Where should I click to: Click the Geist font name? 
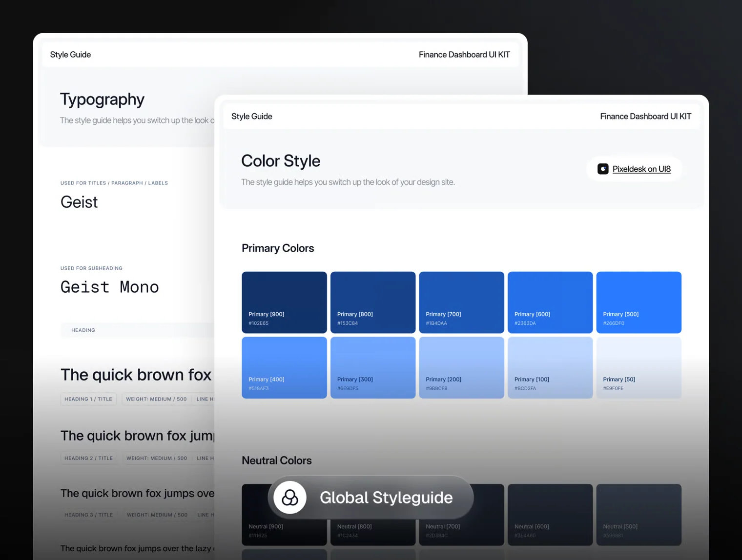(x=79, y=202)
